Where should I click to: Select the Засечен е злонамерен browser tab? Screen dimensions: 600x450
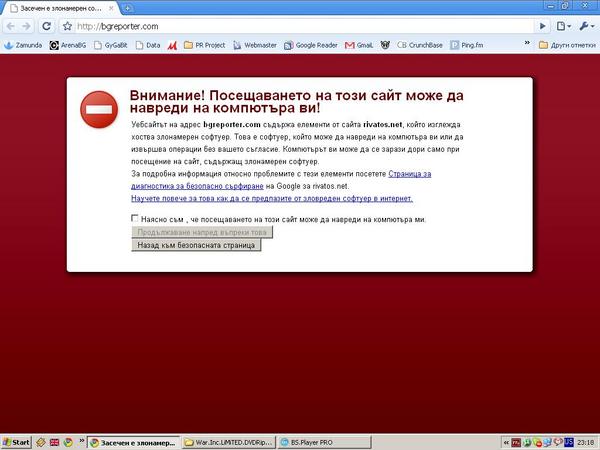coord(60,8)
